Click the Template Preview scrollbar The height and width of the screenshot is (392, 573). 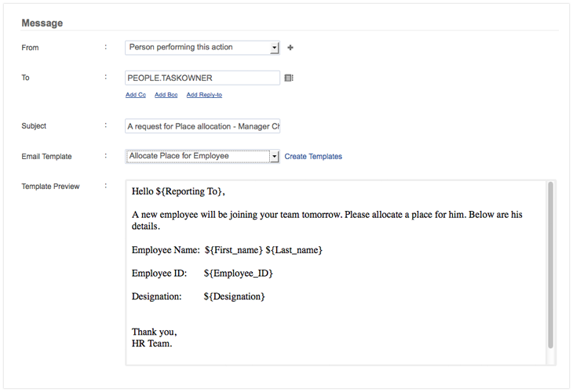550,265
